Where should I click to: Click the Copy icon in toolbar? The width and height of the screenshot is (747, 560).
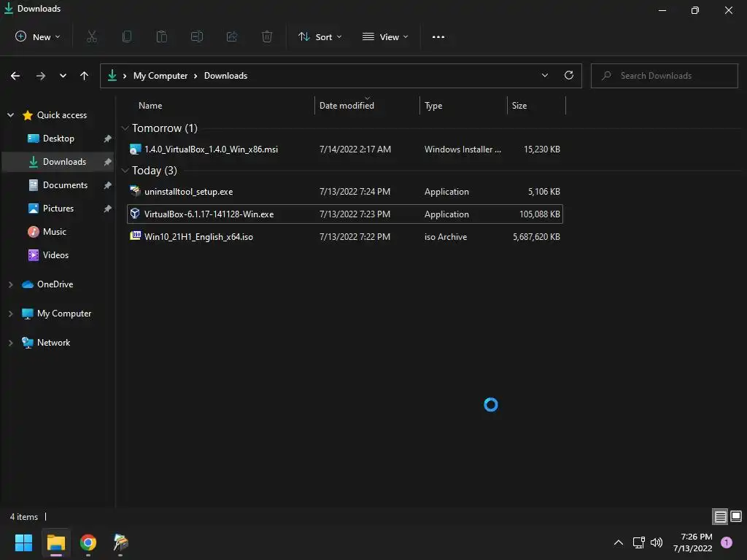(127, 36)
